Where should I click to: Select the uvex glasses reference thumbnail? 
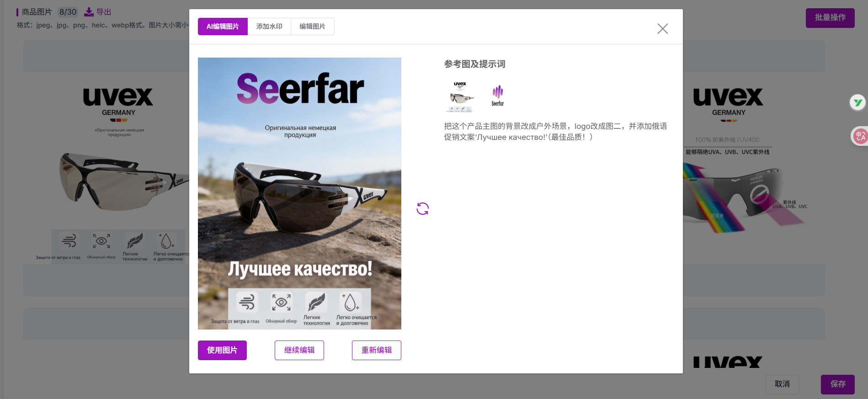click(461, 97)
